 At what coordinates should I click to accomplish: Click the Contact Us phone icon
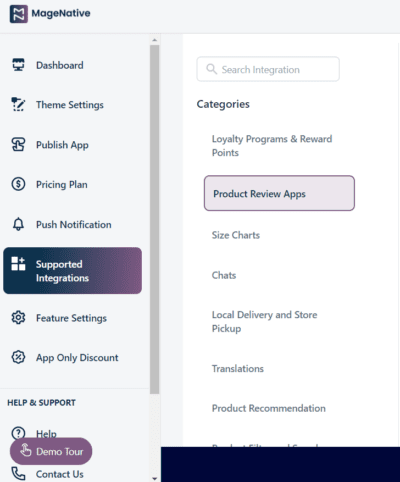pyautogui.click(x=18, y=474)
